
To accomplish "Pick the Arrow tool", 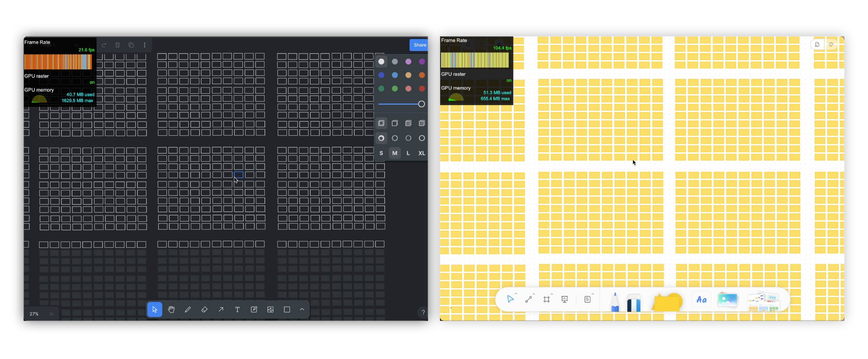I will pos(221,310).
